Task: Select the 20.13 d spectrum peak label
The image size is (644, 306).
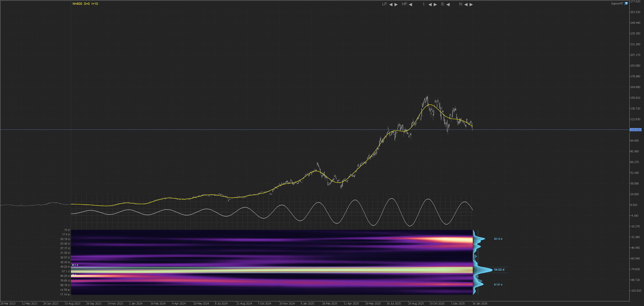Action: (498, 239)
